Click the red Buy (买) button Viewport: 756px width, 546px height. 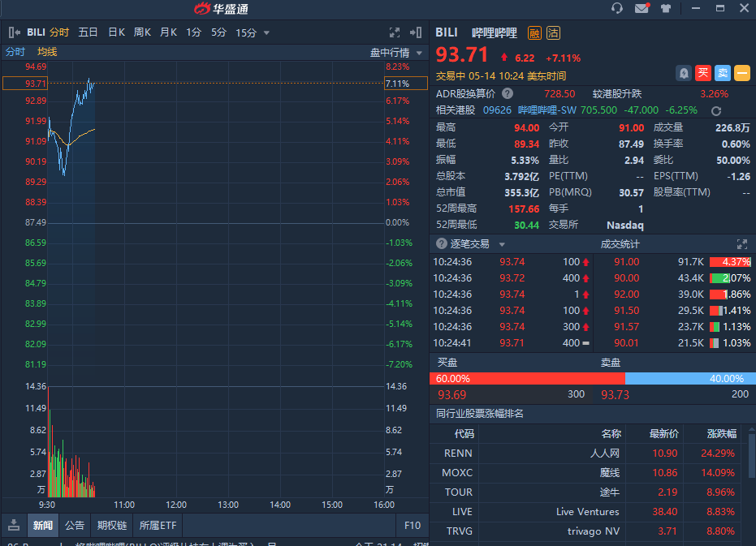[703, 73]
